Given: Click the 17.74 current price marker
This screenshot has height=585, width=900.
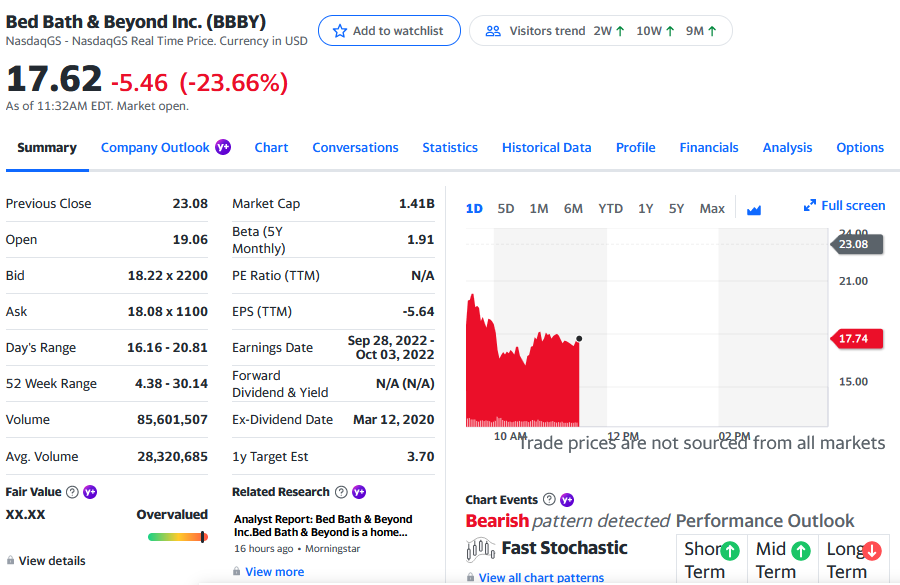Looking at the screenshot, I should (856, 339).
